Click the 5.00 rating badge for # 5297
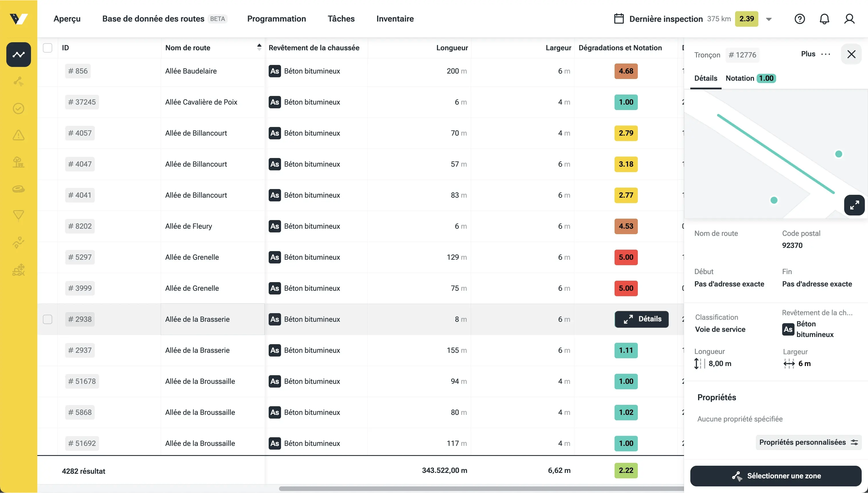The image size is (868, 493). coord(626,257)
